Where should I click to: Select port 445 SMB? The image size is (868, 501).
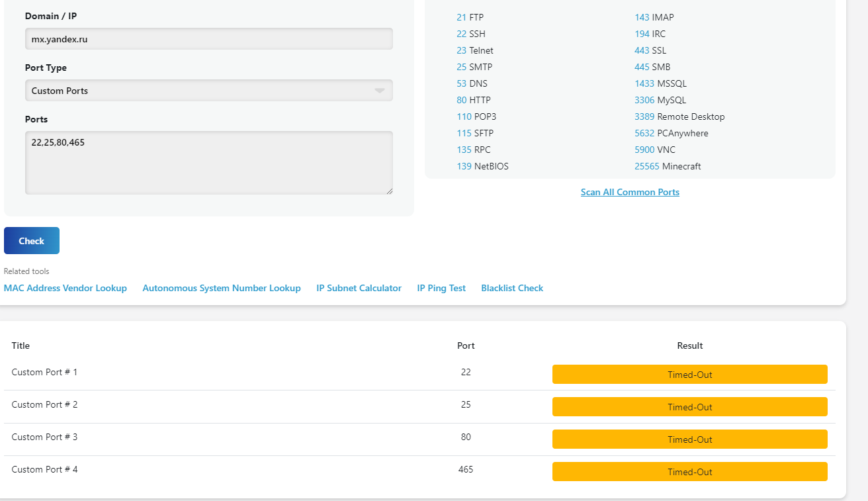pyautogui.click(x=652, y=67)
